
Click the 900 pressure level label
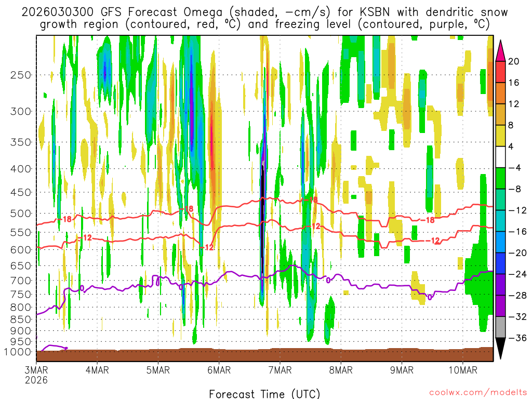[21, 331]
